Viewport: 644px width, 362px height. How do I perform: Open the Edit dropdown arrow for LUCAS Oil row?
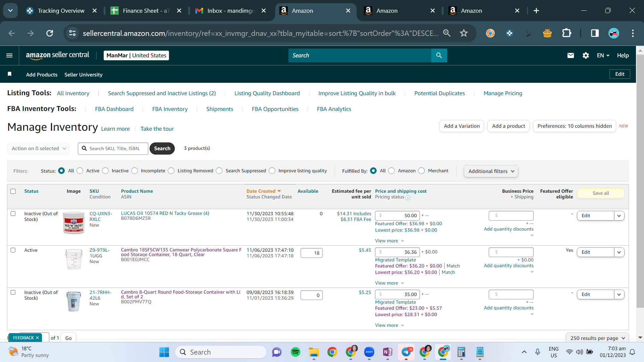(619, 216)
